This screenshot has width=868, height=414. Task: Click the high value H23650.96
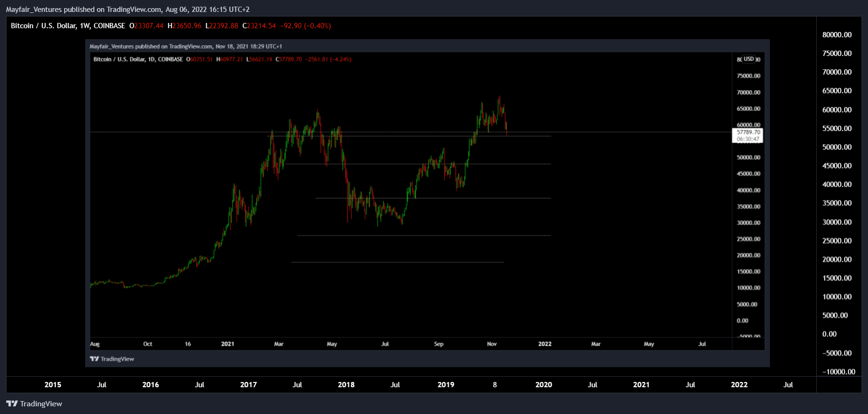pos(184,26)
